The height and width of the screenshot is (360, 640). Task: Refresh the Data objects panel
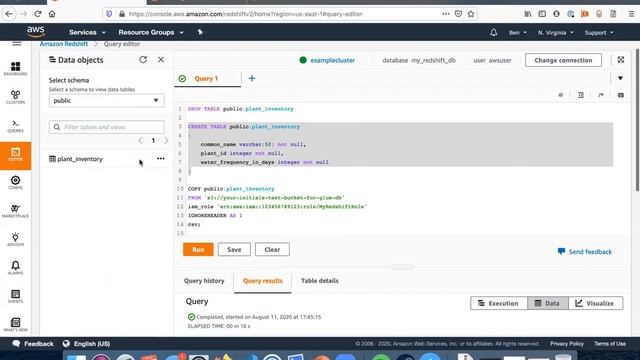pyautogui.click(x=143, y=60)
